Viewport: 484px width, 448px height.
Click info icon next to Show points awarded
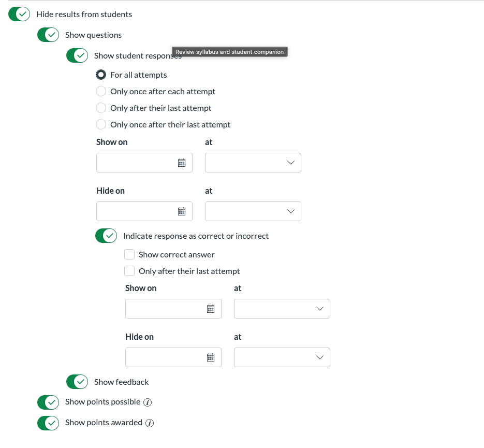coord(150,423)
